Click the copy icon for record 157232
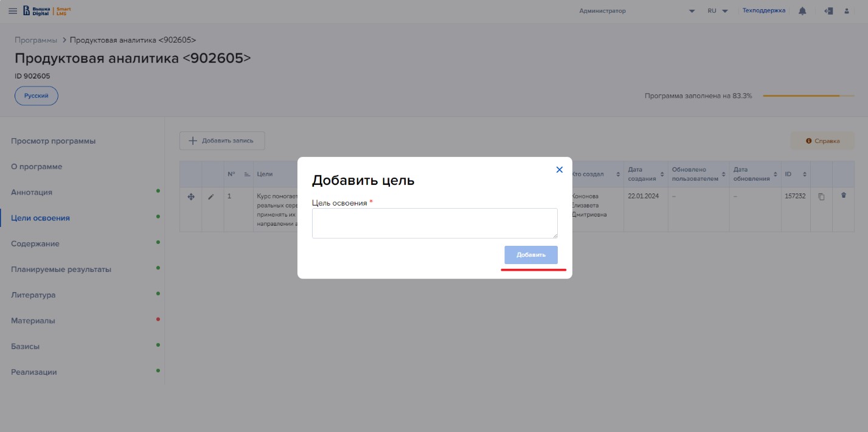The height and width of the screenshot is (432, 868). 821,197
